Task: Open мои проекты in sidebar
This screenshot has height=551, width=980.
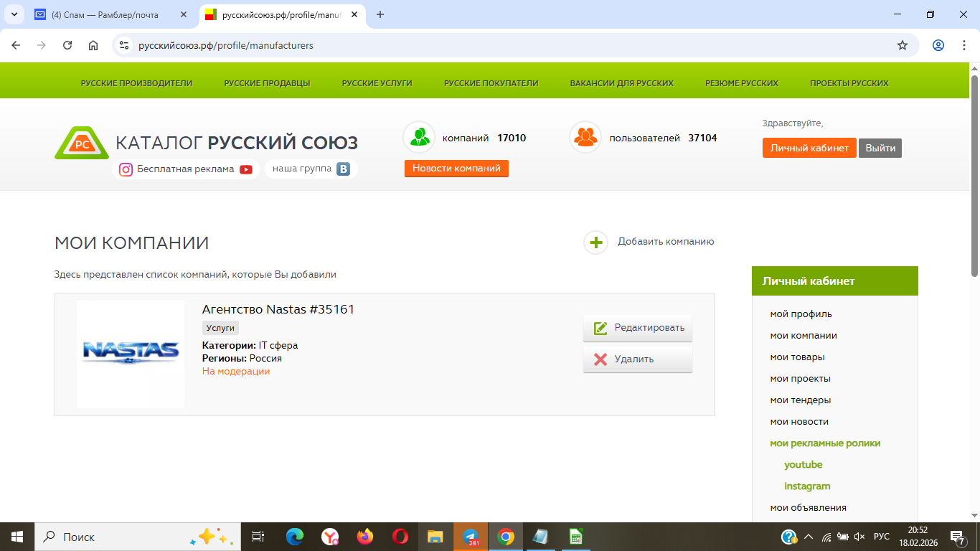Action: tap(801, 379)
